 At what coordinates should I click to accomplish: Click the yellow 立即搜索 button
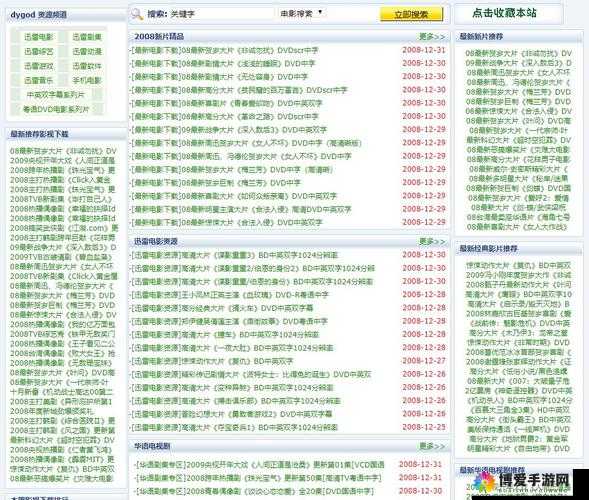pyautogui.click(x=411, y=14)
